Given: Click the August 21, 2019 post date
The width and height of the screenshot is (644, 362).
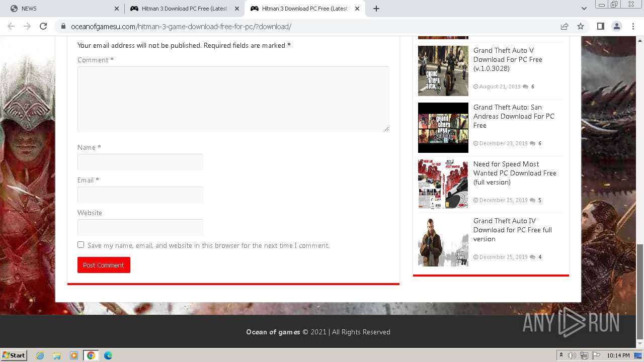Looking at the screenshot, I should [500, 86].
